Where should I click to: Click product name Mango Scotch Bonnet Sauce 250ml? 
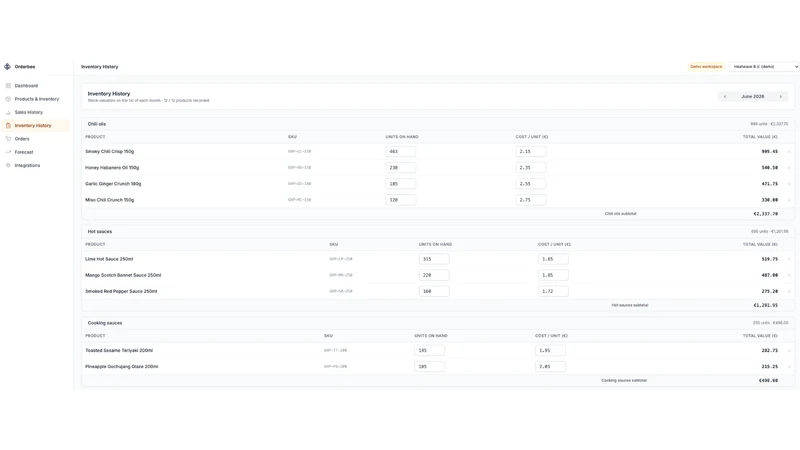pos(123,275)
